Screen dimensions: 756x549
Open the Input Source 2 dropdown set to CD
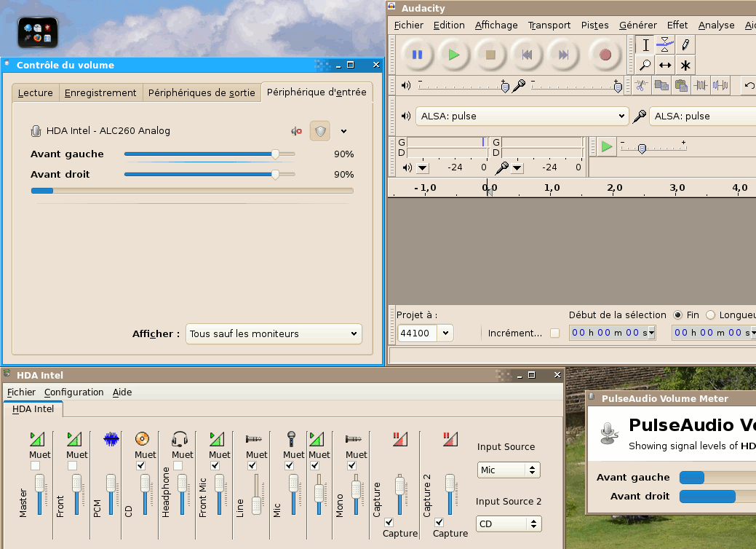coord(509,524)
